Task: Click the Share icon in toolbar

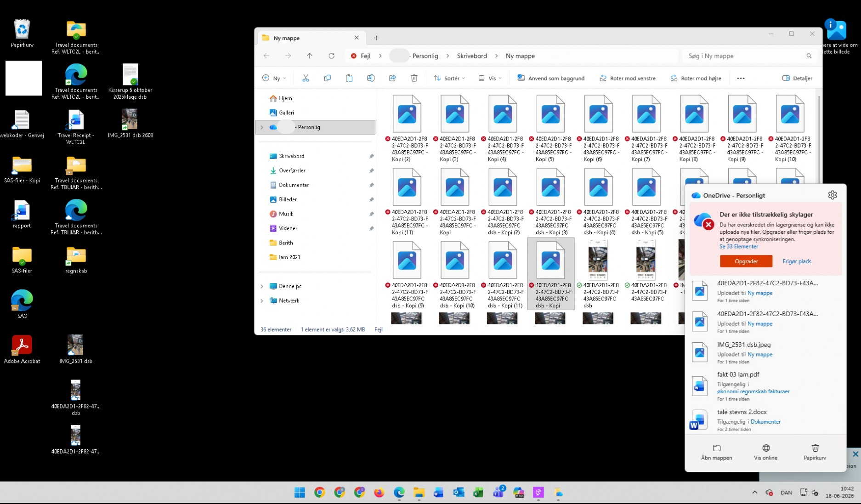Action: coord(392,78)
